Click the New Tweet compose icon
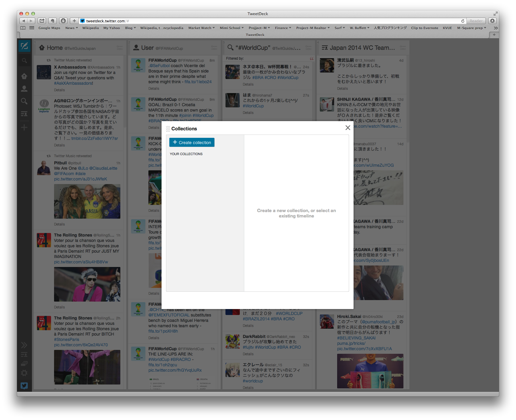The height and width of the screenshot is (420, 516). (24, 46)
